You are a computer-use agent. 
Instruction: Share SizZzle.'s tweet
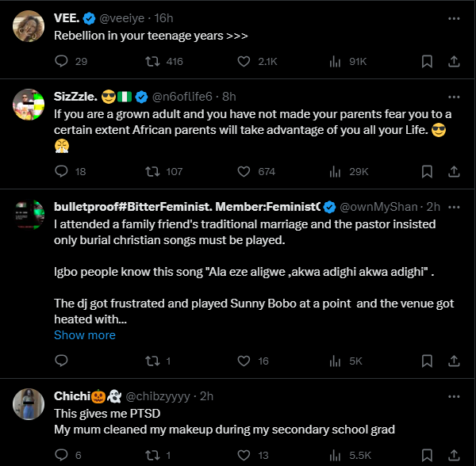coord(454,171)
